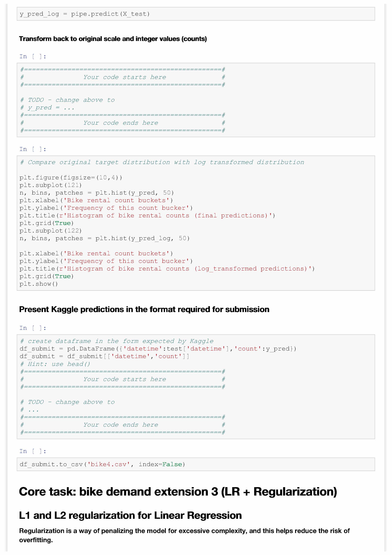
Task: Click the plt.subplot(121) line
Action: tap(51, 185)
